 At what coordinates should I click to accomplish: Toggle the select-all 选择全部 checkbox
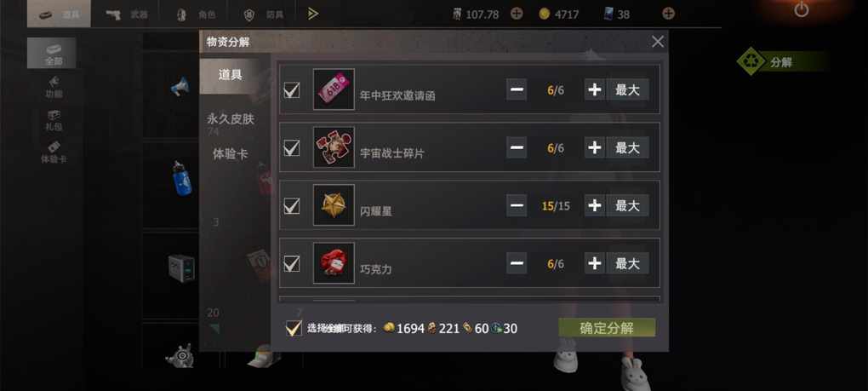[294, 328]
